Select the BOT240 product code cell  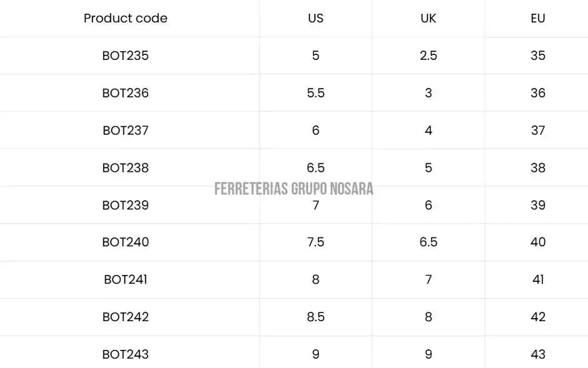pyautogui.click(x=126, y=242)
